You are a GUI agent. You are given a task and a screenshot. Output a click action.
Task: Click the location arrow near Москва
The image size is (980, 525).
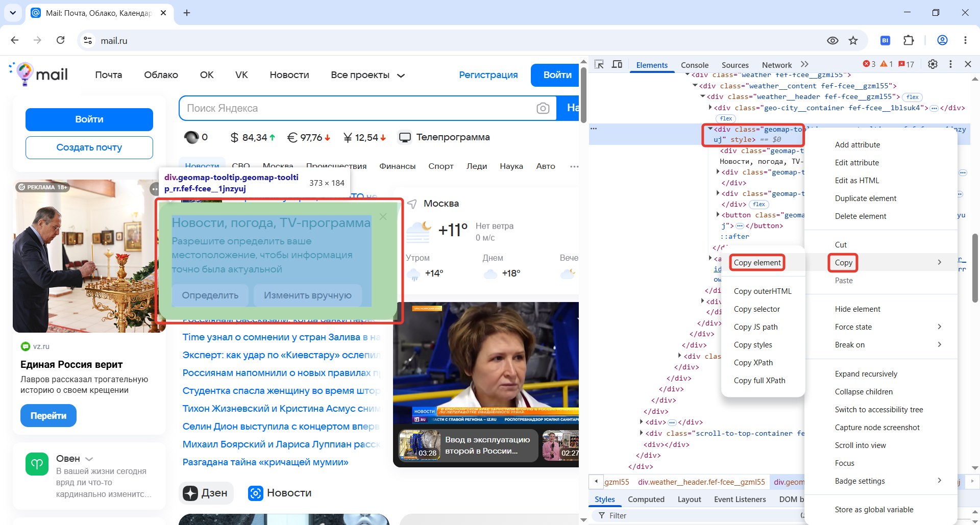tap(412, 204)
